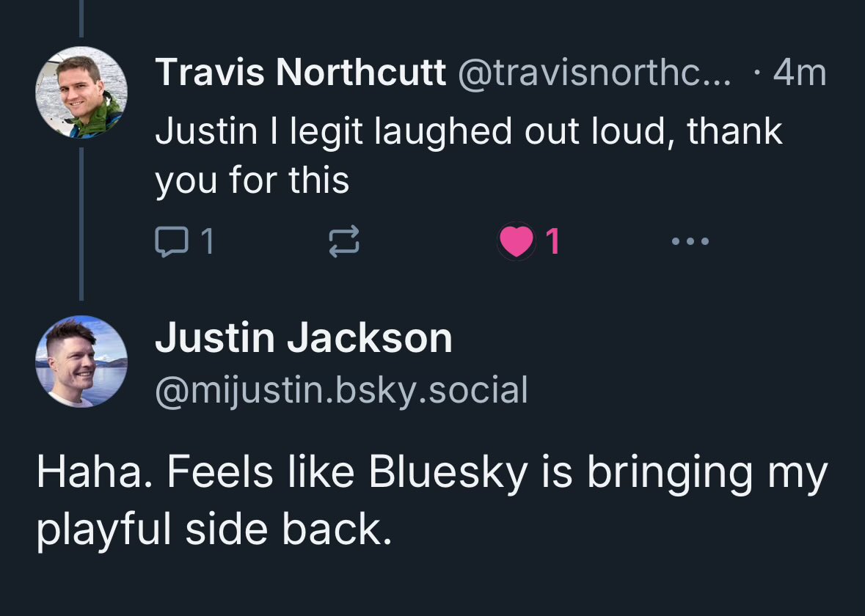This screenshot has height=616, width=865.
Task: Click the Justin Jackson display name
Action: [x=304, y=339]
